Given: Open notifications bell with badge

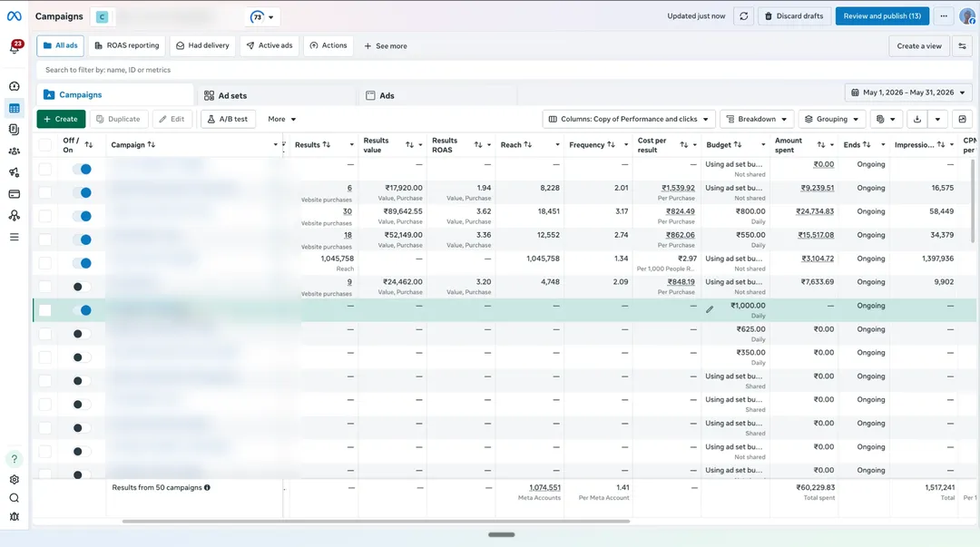Looking at the screenshot, I should coord(15,47).
